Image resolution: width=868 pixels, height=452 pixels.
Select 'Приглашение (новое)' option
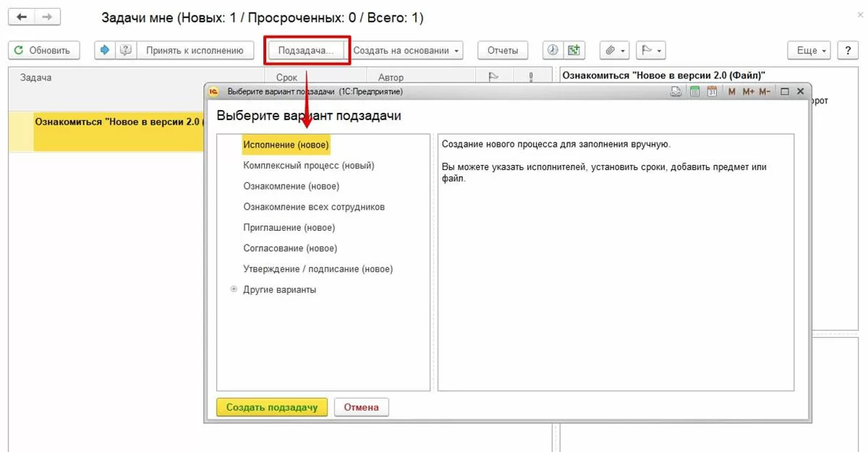[x=289, y=227]
